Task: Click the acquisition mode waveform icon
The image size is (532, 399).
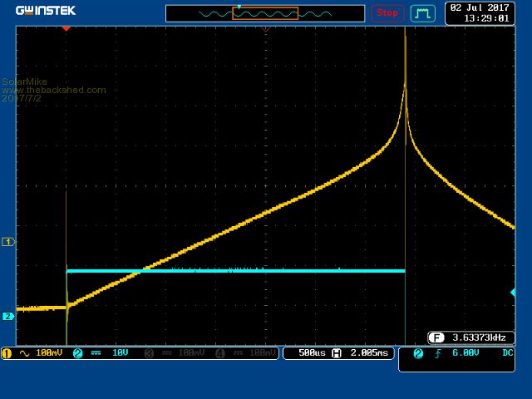Action: click(422, 13)
